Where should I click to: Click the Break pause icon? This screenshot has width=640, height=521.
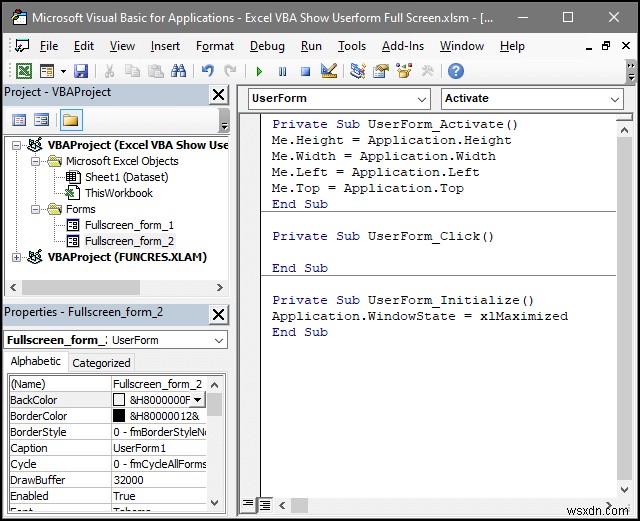pos(282,72)
